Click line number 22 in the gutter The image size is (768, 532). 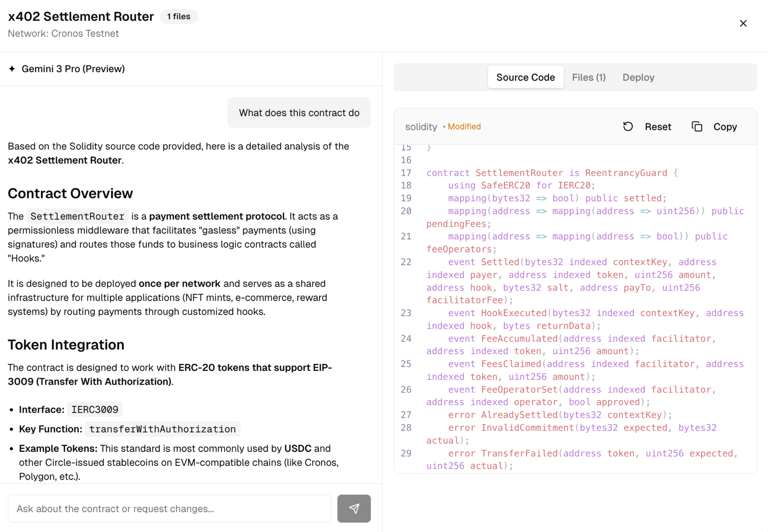[406, 262]
